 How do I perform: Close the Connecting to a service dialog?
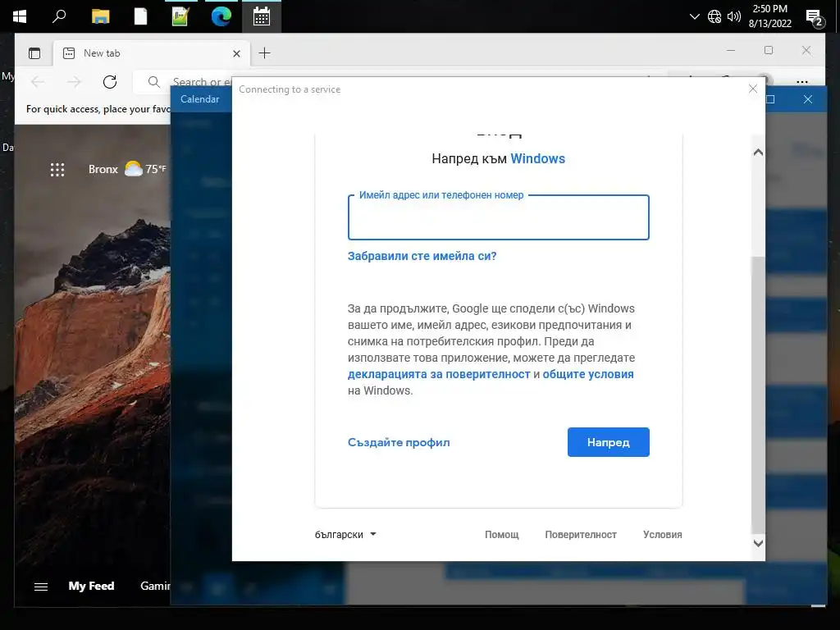[753, 89]
